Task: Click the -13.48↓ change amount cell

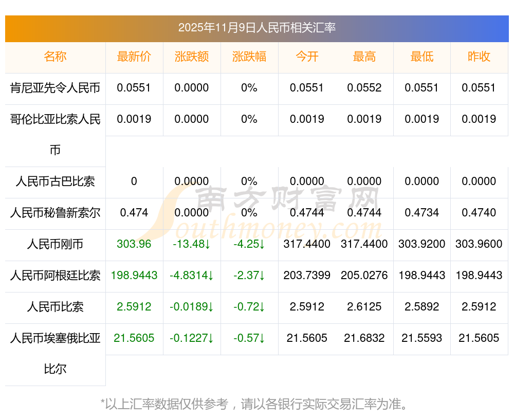Action: point(192,244)
